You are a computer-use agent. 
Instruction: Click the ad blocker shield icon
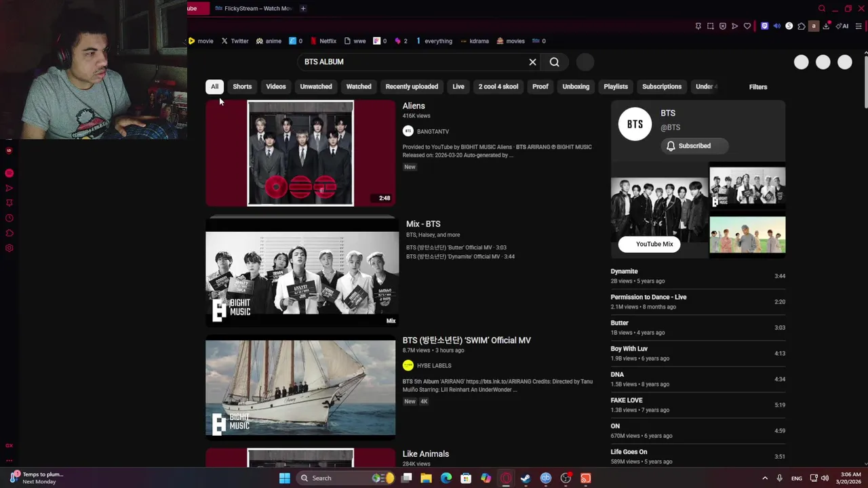(x=722, y=26)
